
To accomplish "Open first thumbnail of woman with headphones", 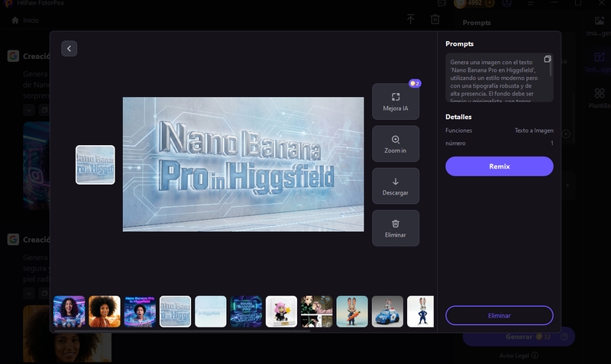I will [x=70, y=311].
